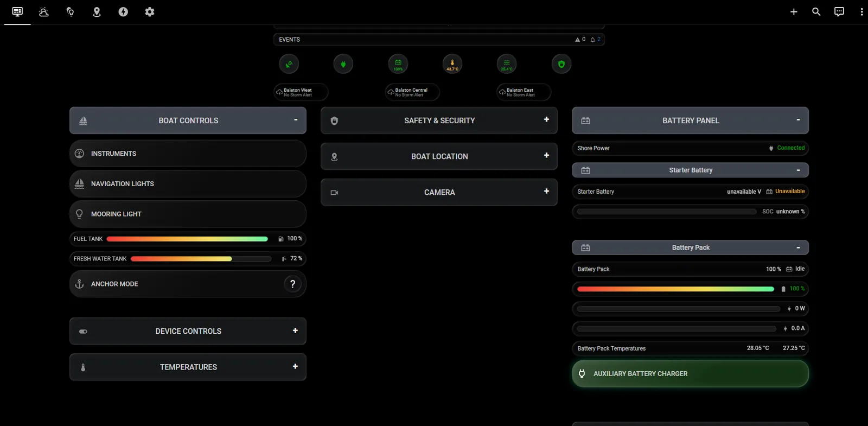Click the shore power plug status chip
Viewport: 868px width, 426px height.
343,64
